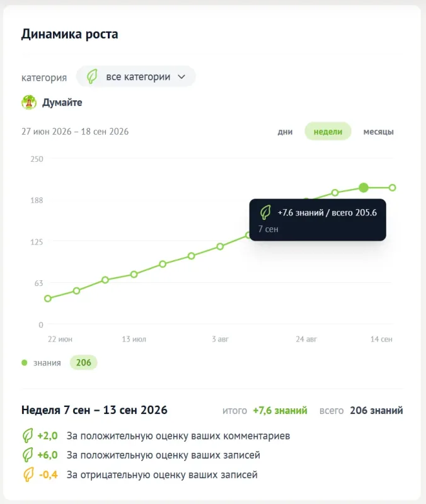Switch chart view to дни
The image size is (426, 504).
click(x=285, y=132)
